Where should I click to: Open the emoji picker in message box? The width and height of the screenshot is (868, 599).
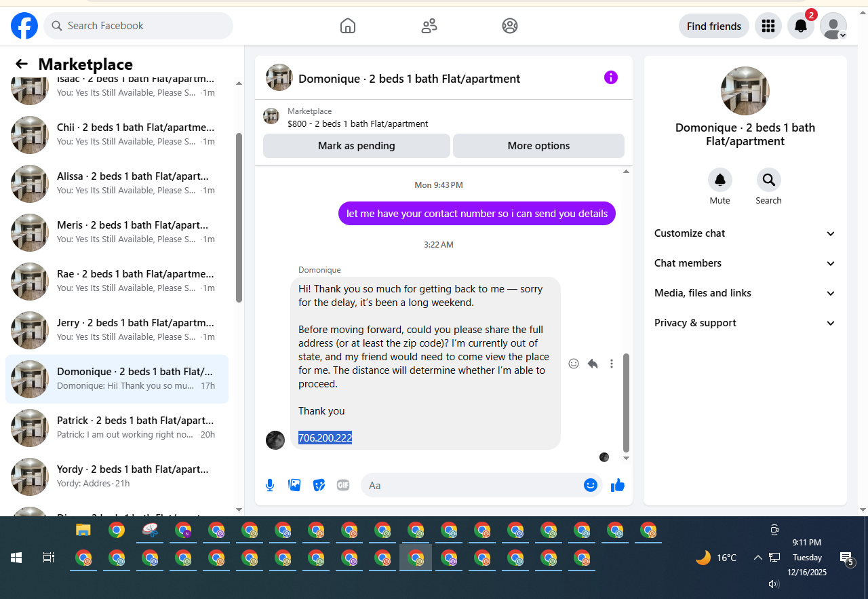(591, 485)
